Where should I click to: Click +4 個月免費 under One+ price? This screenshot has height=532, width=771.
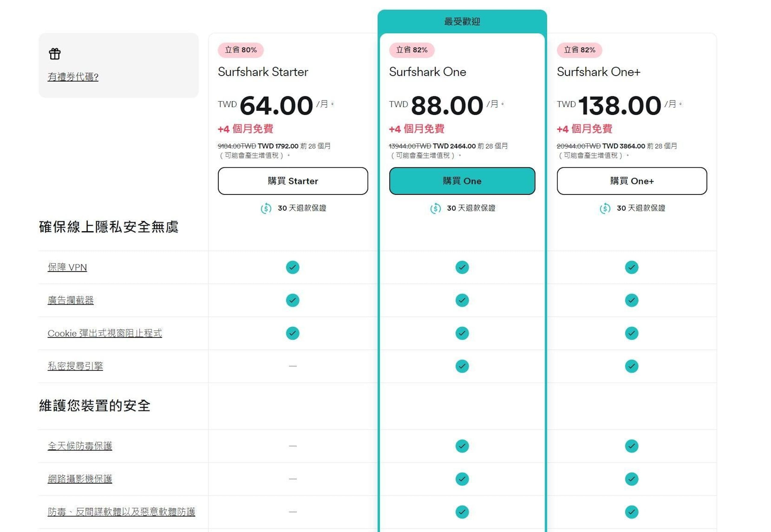(x=584, y=129)
